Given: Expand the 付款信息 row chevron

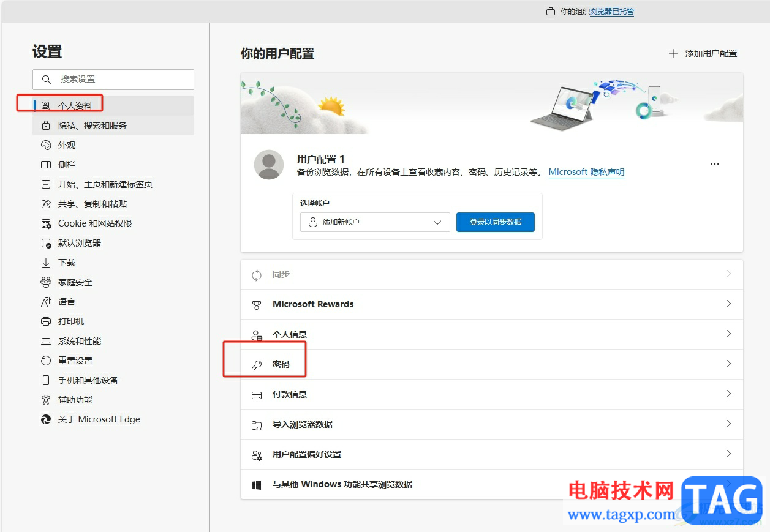Looking at the screenshot, I should tap(728, 394).
